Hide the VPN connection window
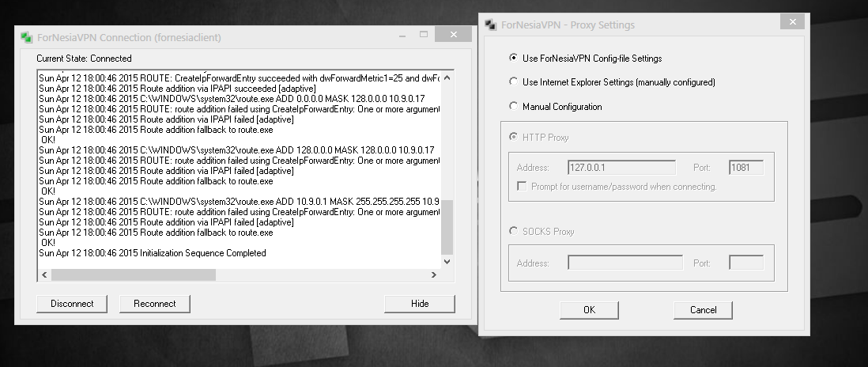The height and width of the screenshot is (367, 868). click(x=420, y=304)
